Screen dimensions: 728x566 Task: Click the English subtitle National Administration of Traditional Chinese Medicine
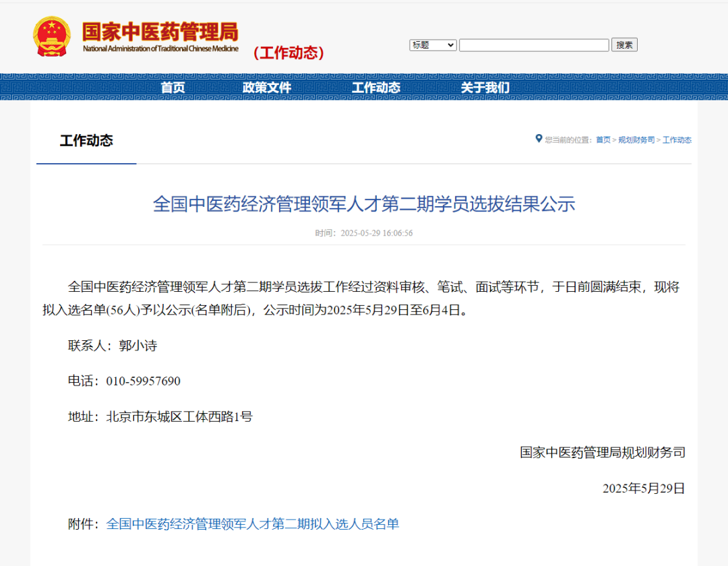point(160,49)
